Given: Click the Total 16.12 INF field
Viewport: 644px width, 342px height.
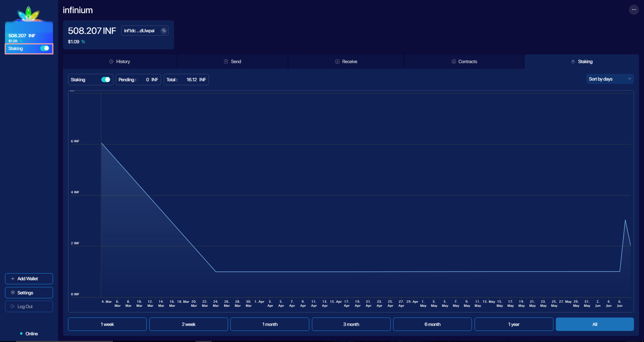Looking at the screenshot, I should tap(186, 80).
